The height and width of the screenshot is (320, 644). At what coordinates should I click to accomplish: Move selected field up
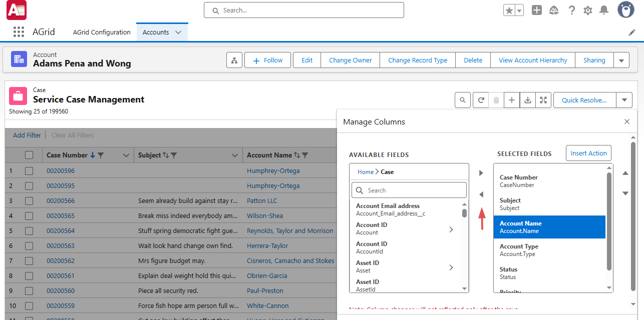coord(625,173)
